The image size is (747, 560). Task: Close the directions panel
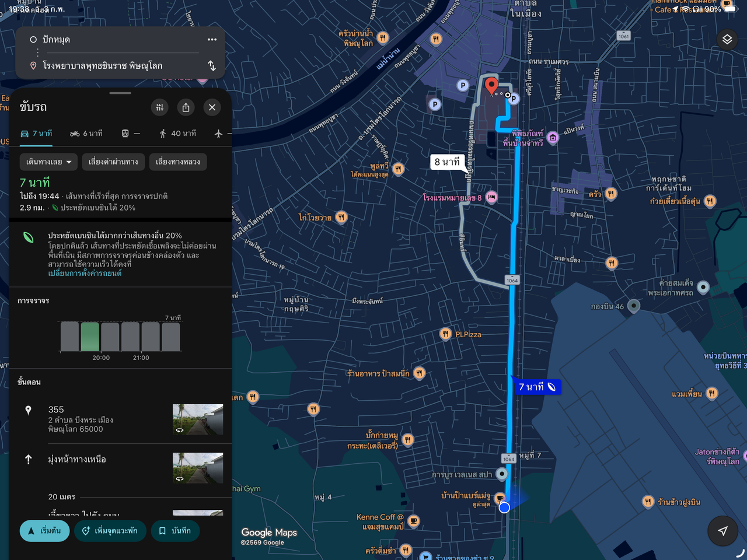(x=212, y=107)
